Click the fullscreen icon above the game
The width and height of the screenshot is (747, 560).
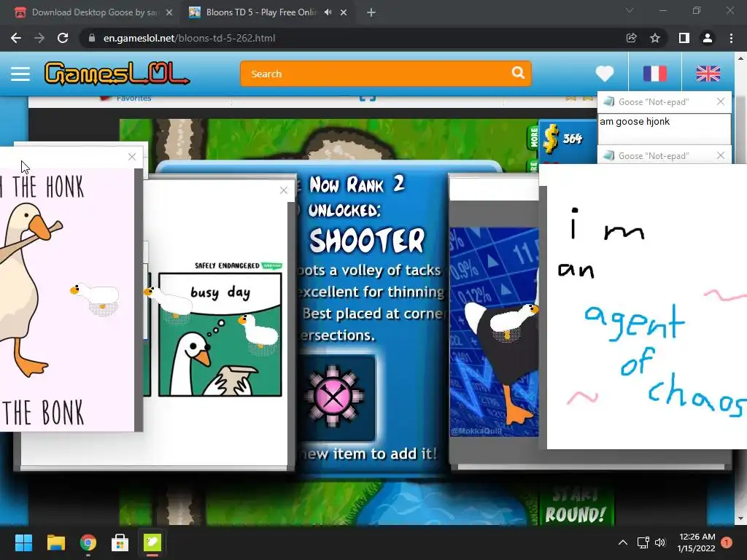coord(368,98)
